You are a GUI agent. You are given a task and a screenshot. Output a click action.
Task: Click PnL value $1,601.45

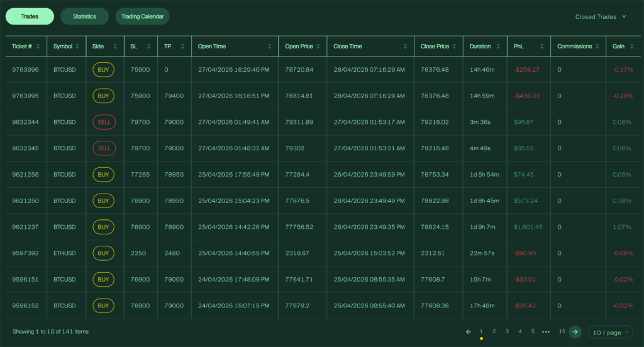tap(528, 227)
